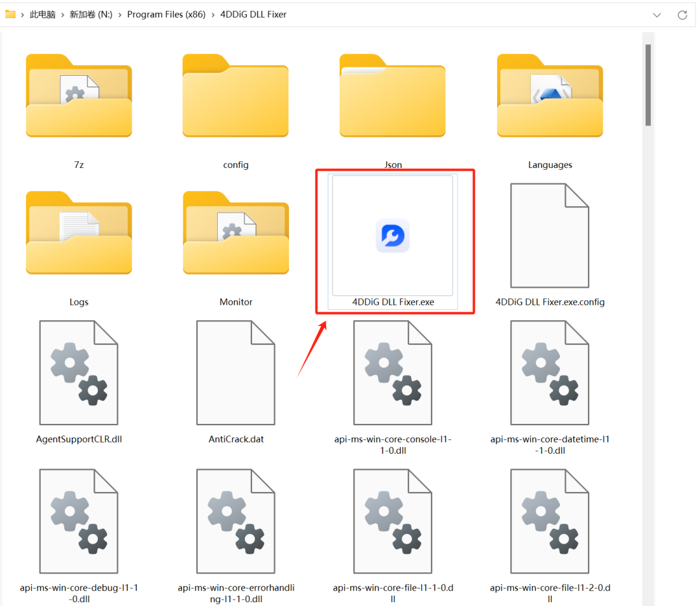Open the Monitor folder icon
Screen dimensions: 700x606
tap(236, 232)
